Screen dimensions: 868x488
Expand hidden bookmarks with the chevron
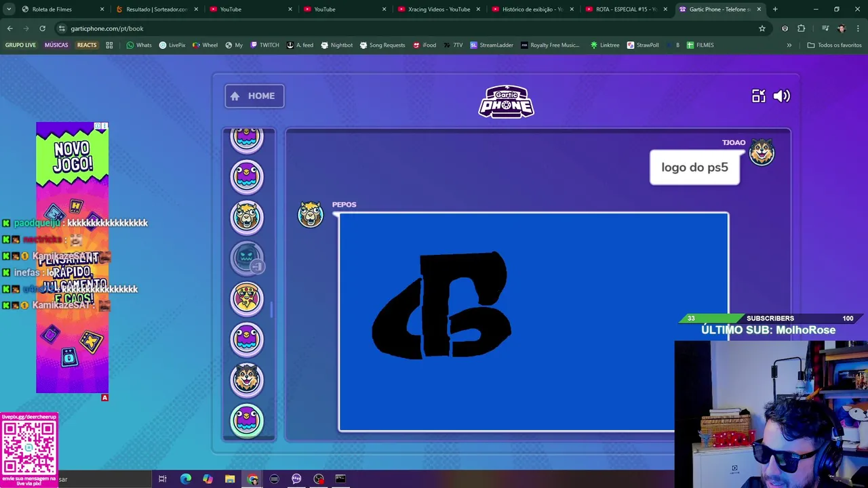(x=789, y=45)
